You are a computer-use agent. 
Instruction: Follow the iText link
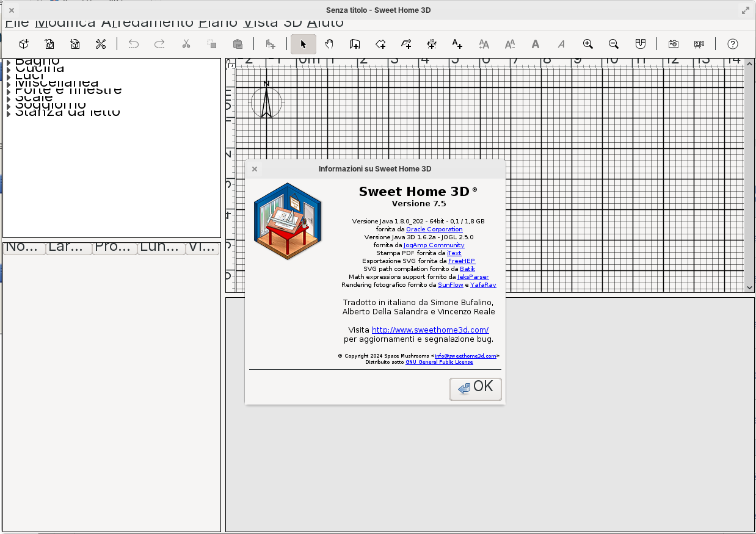tap(454, 253)
